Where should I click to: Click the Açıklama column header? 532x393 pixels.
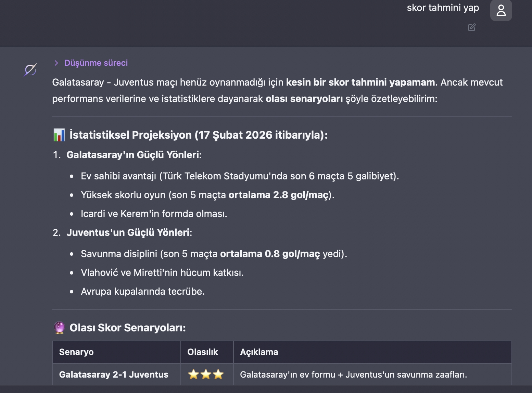(x=259, y=352)
